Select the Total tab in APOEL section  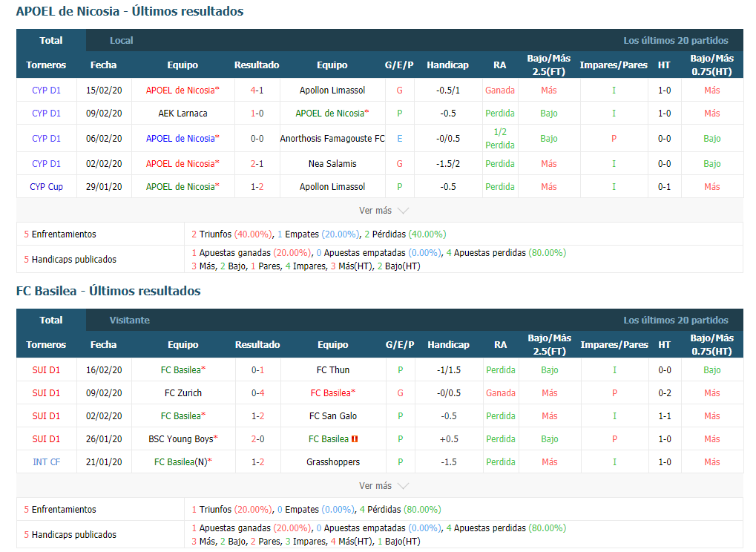point(51,41)
